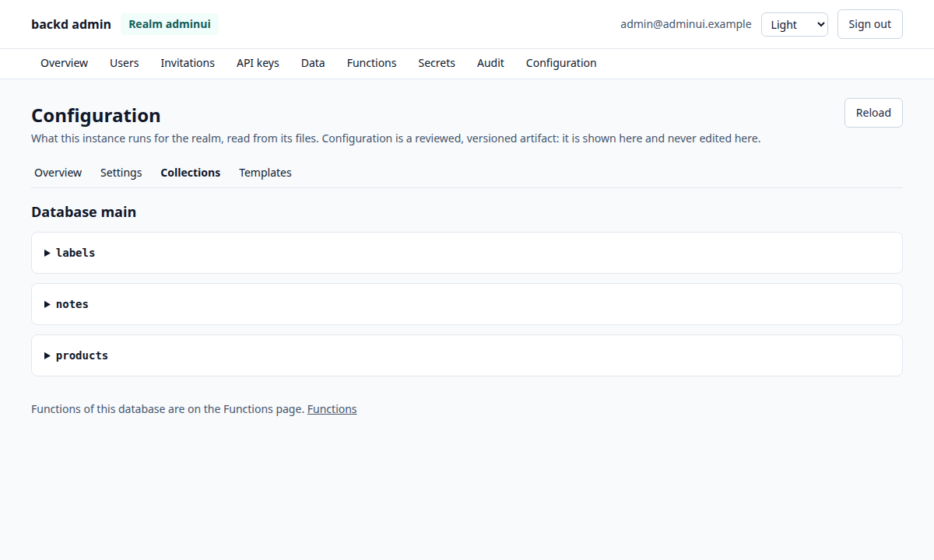Click the backd admin title
Image resolution: width=934 pixels, height=560 pixels.
click(71, 24)
